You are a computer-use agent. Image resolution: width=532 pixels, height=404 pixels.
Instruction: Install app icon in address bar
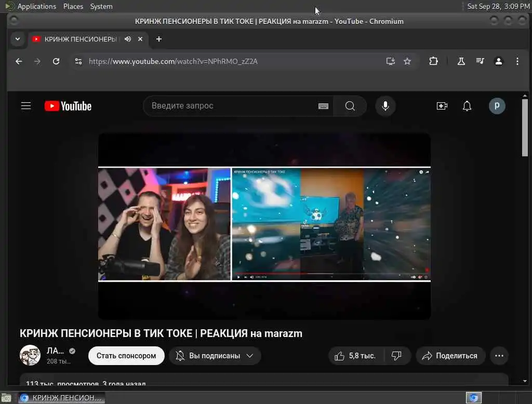pos(391,61)
